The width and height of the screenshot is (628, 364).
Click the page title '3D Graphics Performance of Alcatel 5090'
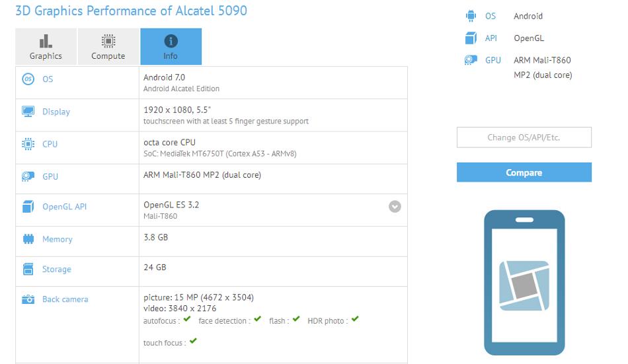[x=132, y=11]
